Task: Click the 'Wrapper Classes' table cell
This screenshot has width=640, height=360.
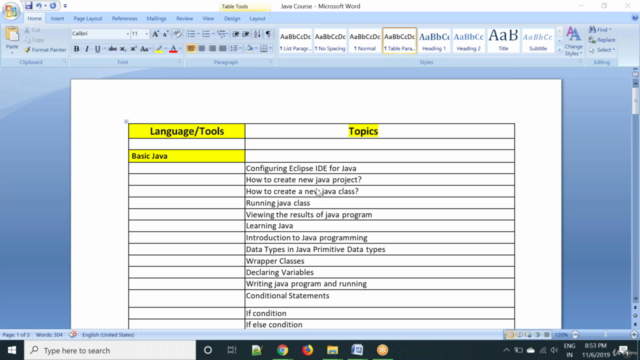Action: (380, 261)
